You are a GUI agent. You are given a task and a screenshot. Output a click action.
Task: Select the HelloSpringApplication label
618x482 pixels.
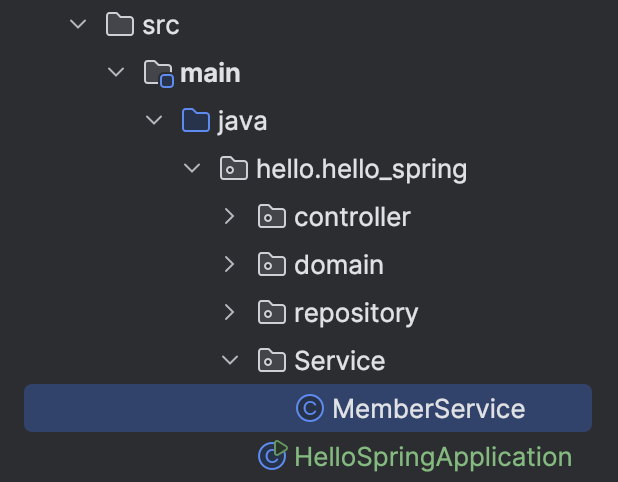click(x=433, y=457)
